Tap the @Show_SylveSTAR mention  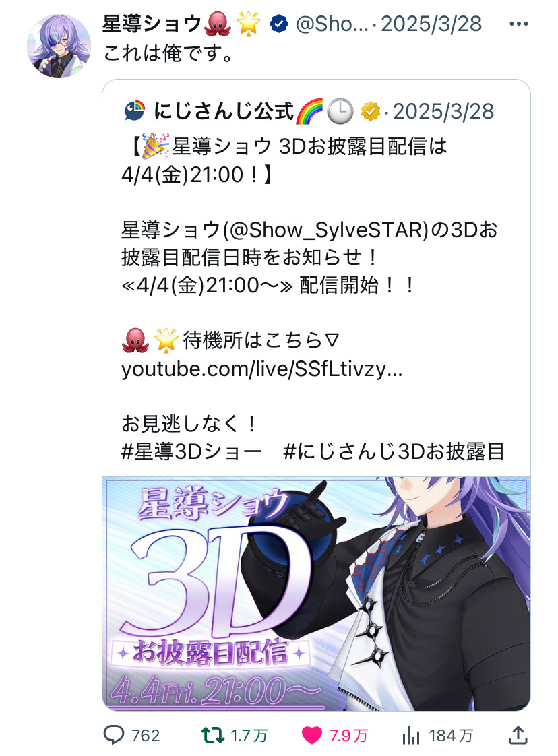tap(325, 230)
